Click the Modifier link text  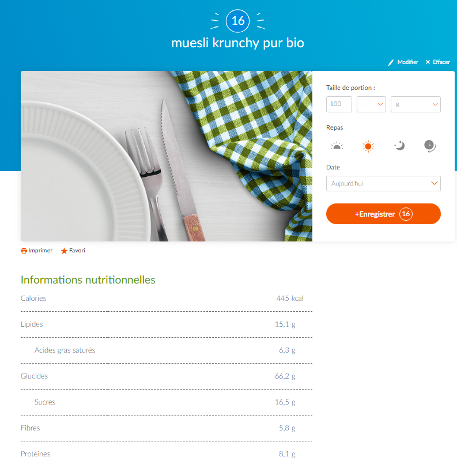tap(407, 62)
